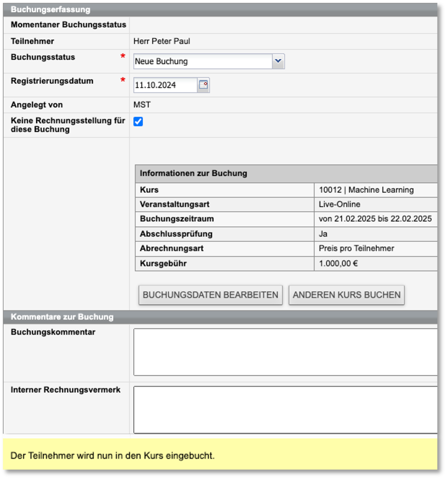Click the course entry '10012 | Machine Learning'
This screenshot has height=480, width=448.
point(366,189)
